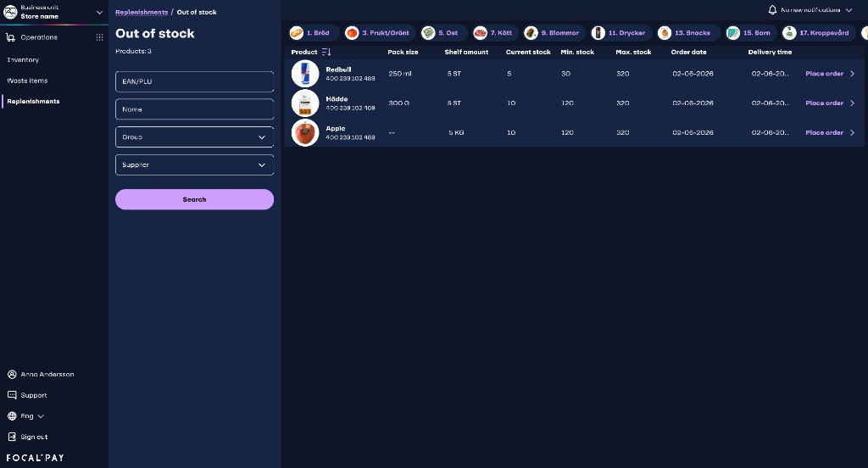Open the Supplier dropdown
Screen dimensions: 868x468
[x=194, y=164]
